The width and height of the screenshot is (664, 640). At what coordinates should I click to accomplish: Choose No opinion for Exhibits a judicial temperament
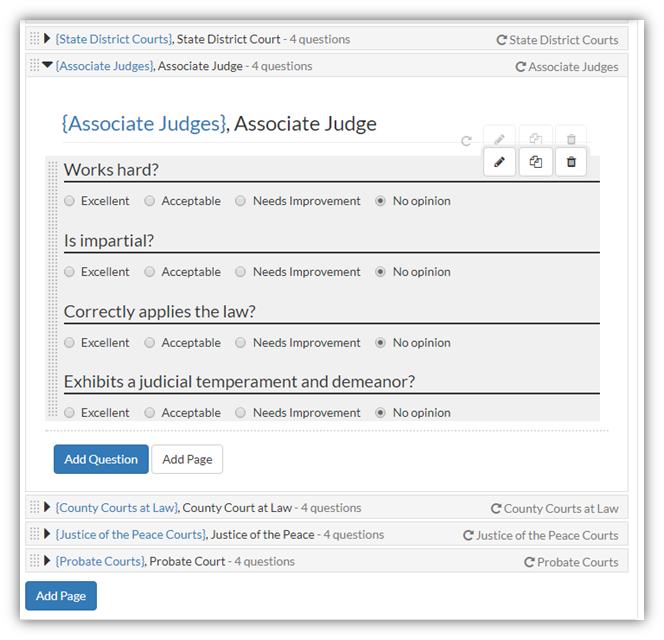[x=380, y=412]
